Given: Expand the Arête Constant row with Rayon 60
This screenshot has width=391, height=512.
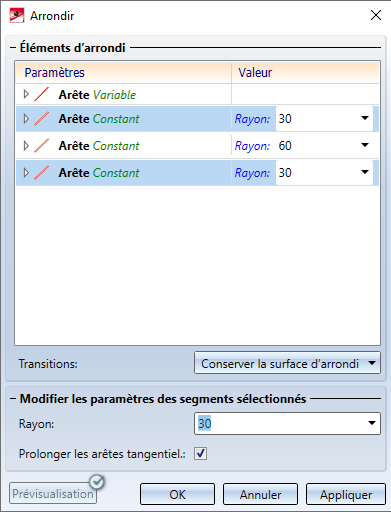Looking at the screenshot, I should [26, 146].
